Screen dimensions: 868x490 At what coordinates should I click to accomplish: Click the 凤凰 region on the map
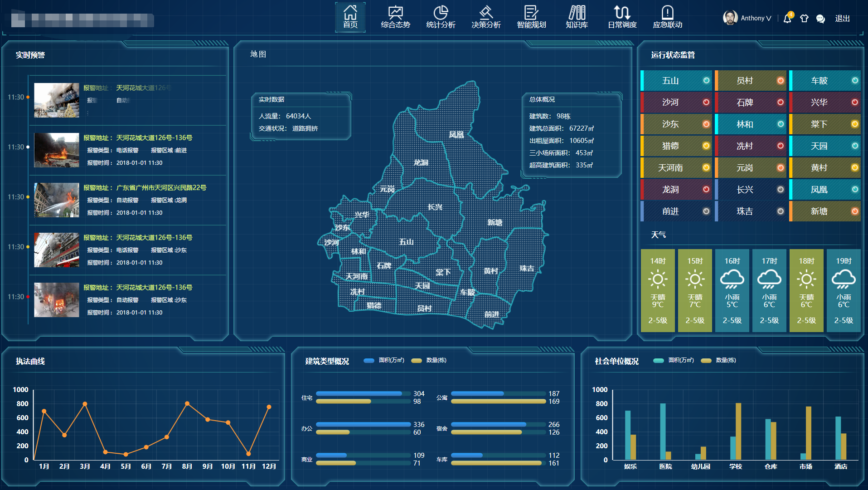[x=456, y=134]
